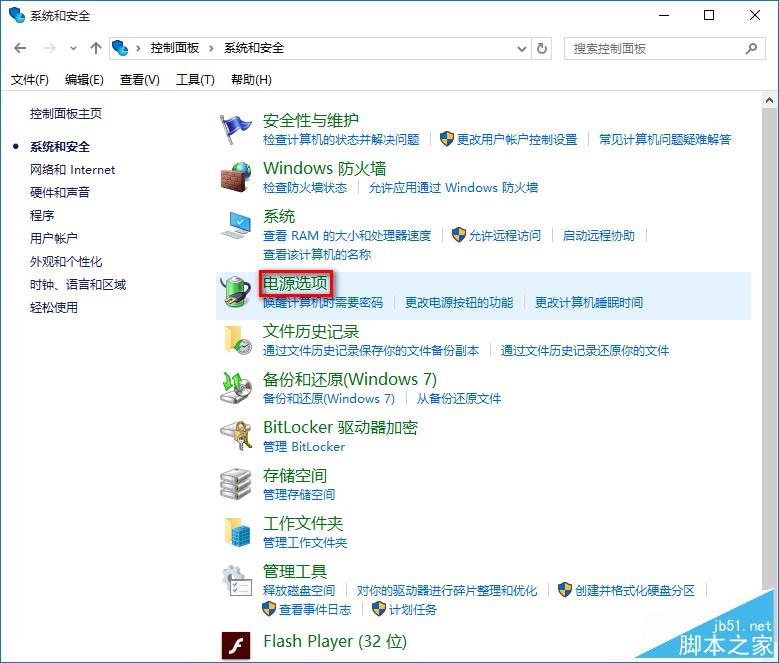Image resolution: width=779 pixels, height=663 pixels.
Task: Open the 电源选项 heading link
Action: pyautogui.click(x=294, y=284)
